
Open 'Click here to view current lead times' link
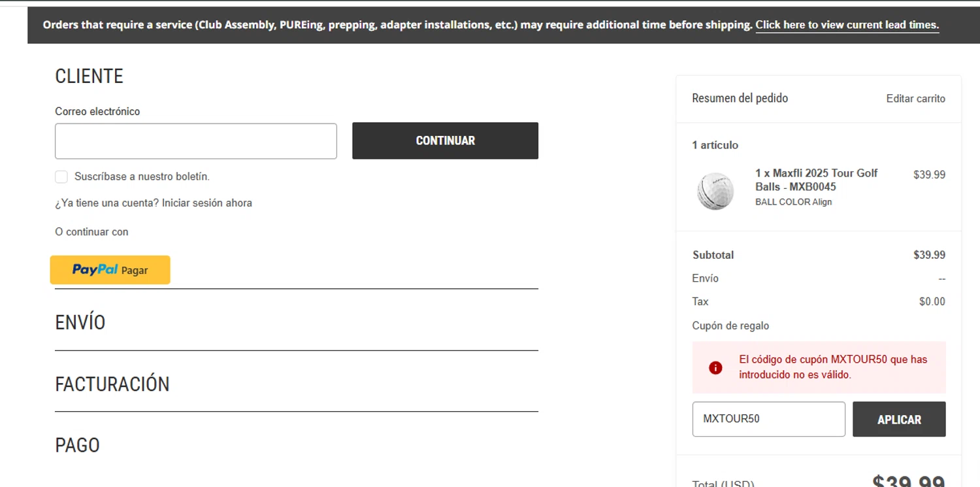[x=847, y=25]
